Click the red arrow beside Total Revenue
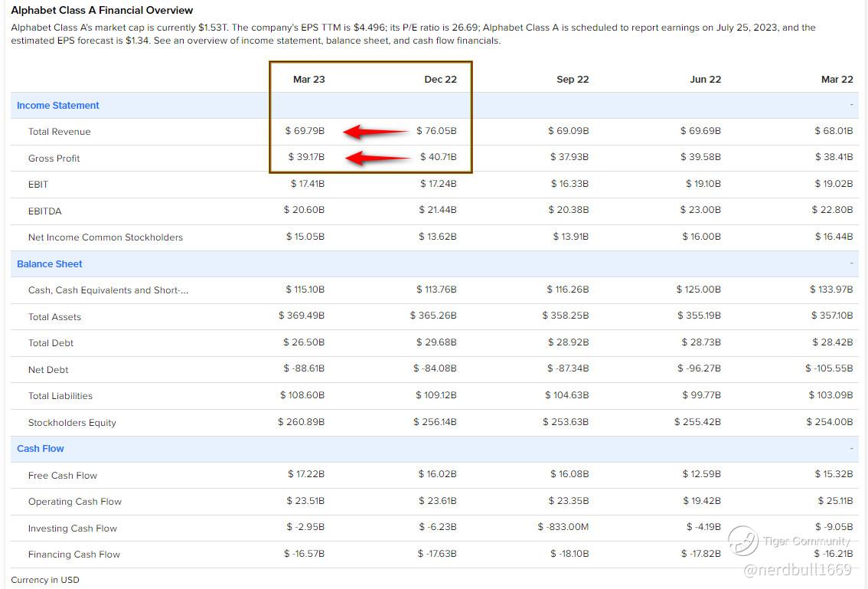868x589 pixels. pyautogui.click(x=375, y=132)
